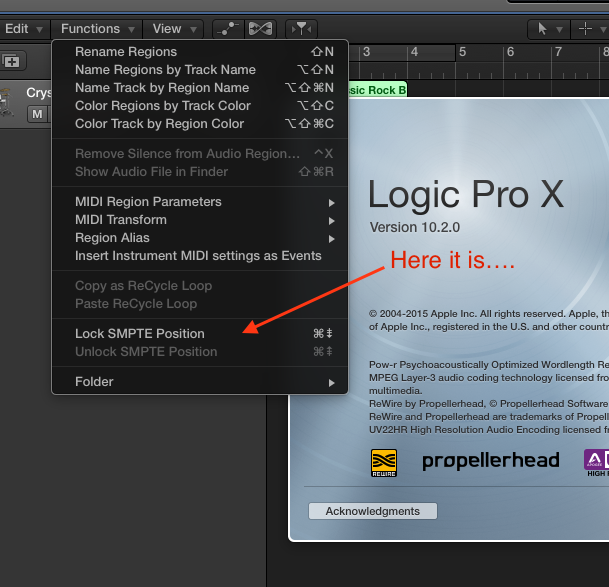Click the Flex mode icon in toolbar

click(260, 29)
